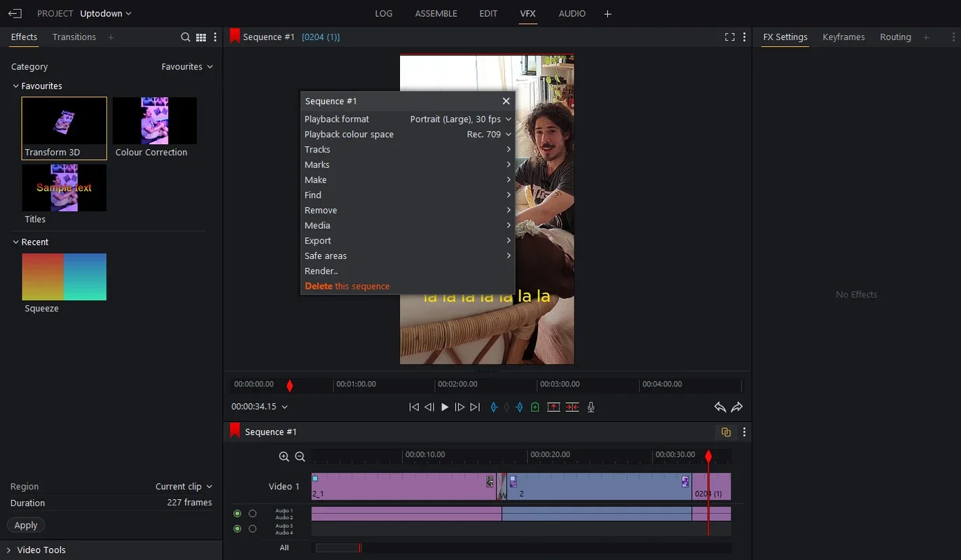Screen dimensions: 961x560
Task: Step one frame backward
Action: click(x=429, y=407)
